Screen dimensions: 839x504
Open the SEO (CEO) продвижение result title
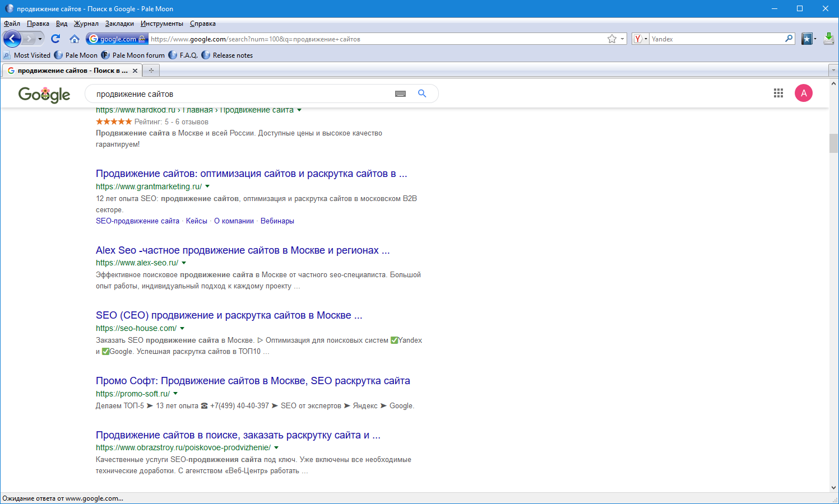pos(229,315)
